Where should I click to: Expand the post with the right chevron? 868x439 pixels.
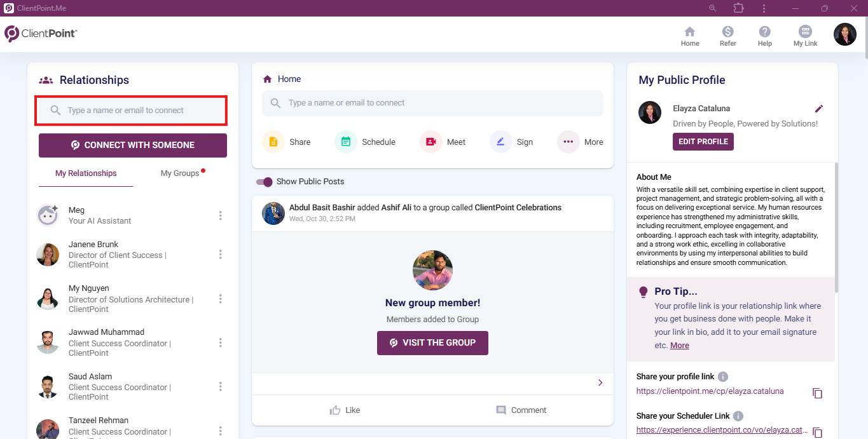[600, 382]
